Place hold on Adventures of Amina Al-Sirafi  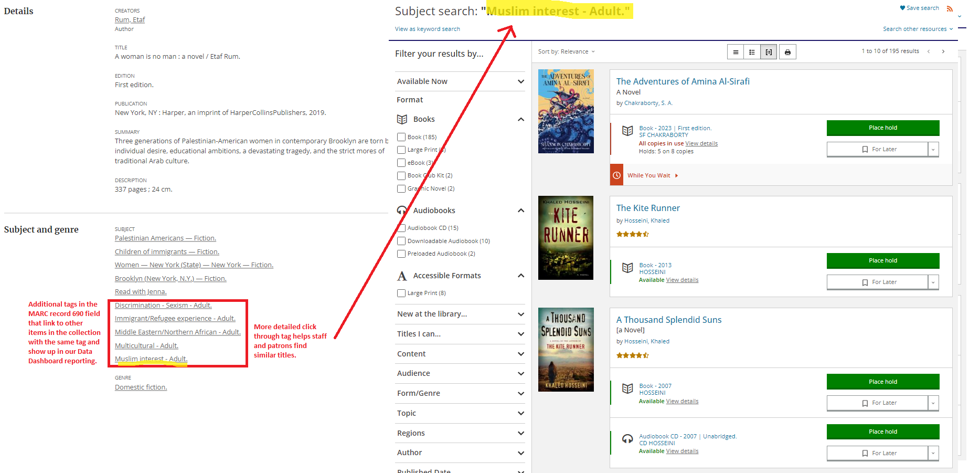click(x=882, y=128)
